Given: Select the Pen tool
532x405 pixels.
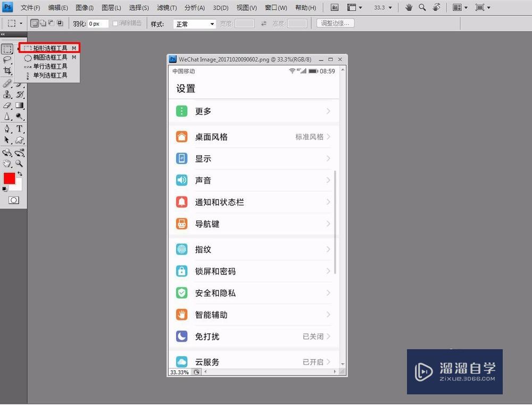Looking at the screenshot, I should 7,129.
